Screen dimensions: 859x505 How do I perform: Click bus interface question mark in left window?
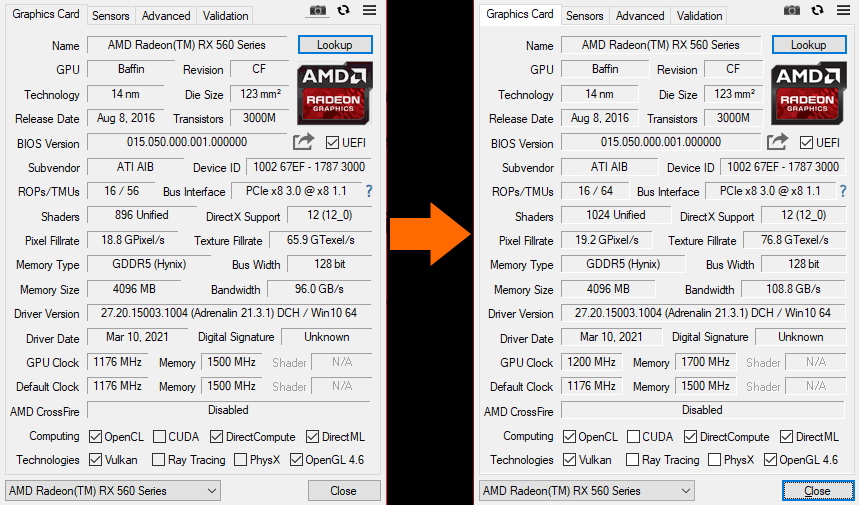click(x=369, y=191)
